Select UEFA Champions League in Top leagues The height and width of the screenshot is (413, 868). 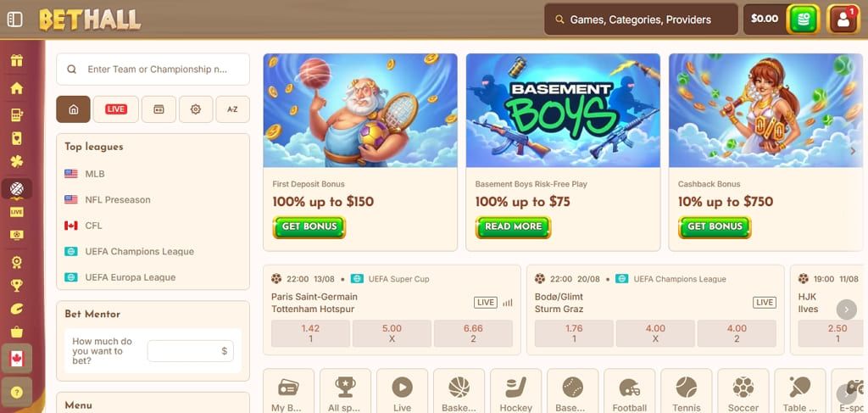point(140,251)
